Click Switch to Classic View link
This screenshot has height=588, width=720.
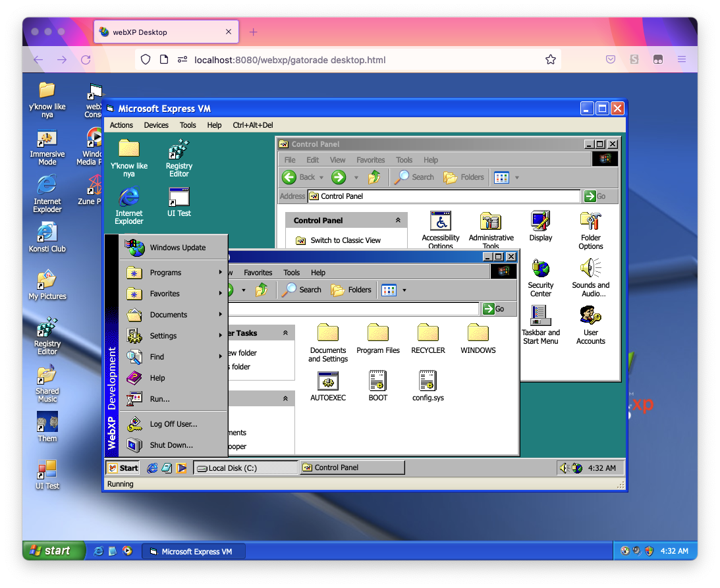345,240
